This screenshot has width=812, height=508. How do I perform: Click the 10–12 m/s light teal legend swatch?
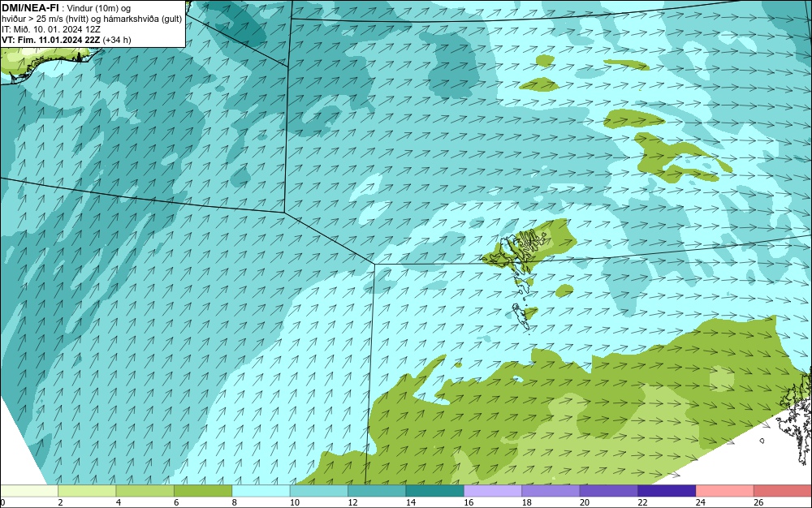319,491
